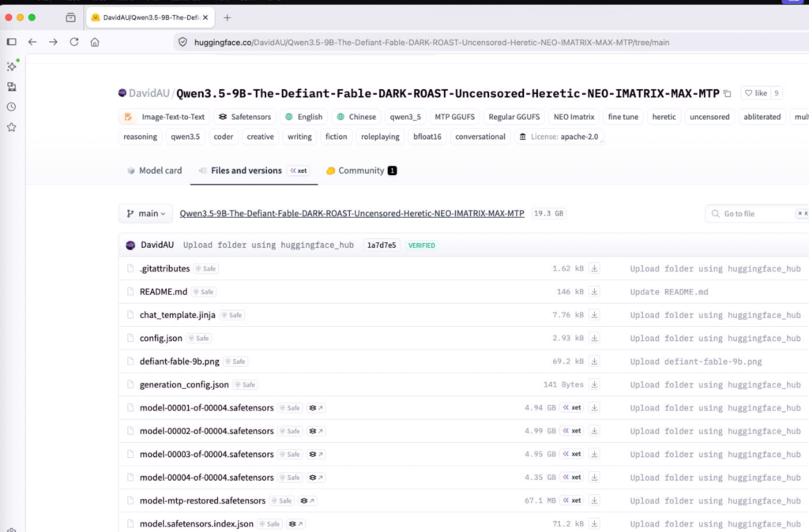Image resolution: width=809 pixels, height=532 pixels.
Task: Filter by Image-Text-to-Text tag
Action: pos(164,117)
